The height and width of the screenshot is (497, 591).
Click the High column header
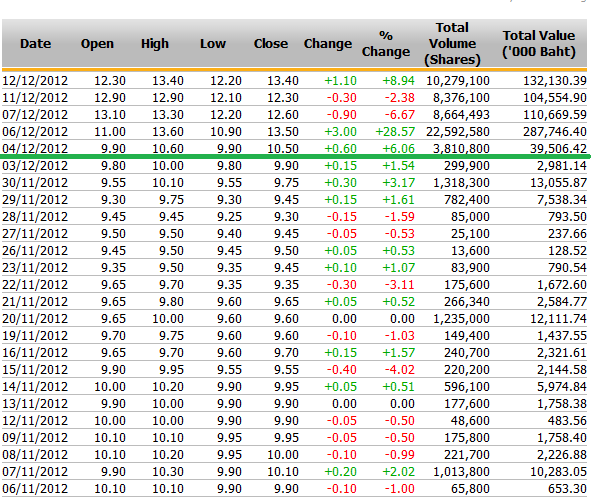[155, 44]
